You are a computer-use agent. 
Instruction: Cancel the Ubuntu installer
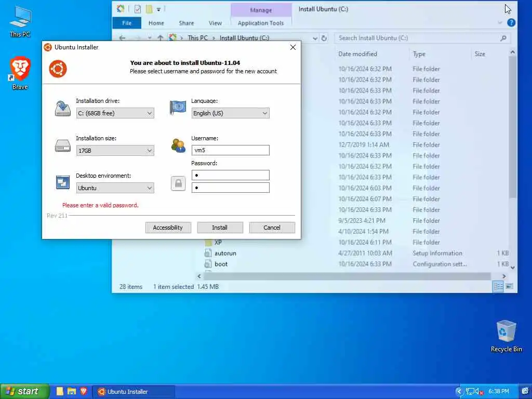pyautogui.click(x=272, y=228)
